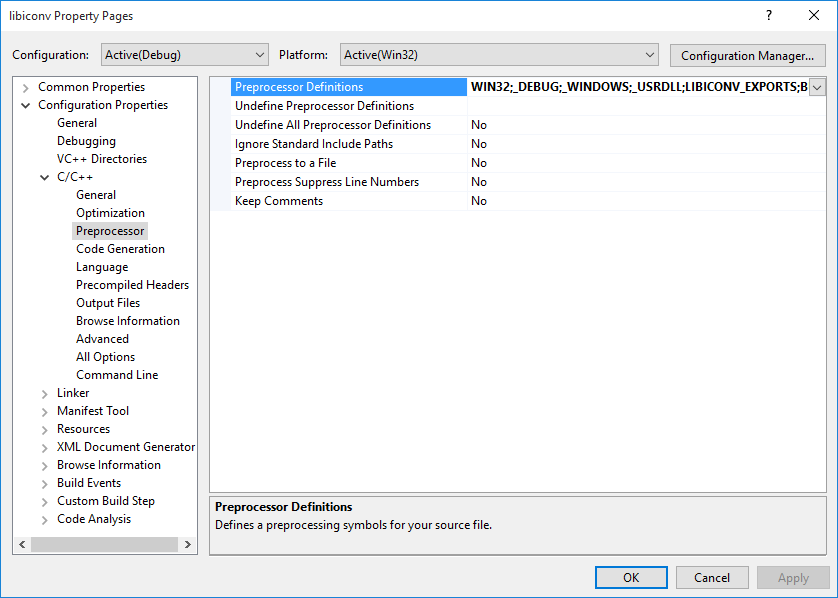Select the Preprocess Suppress Line Numbers property
This screenshot has width=838, height=598.
click(x=348, y=182)
